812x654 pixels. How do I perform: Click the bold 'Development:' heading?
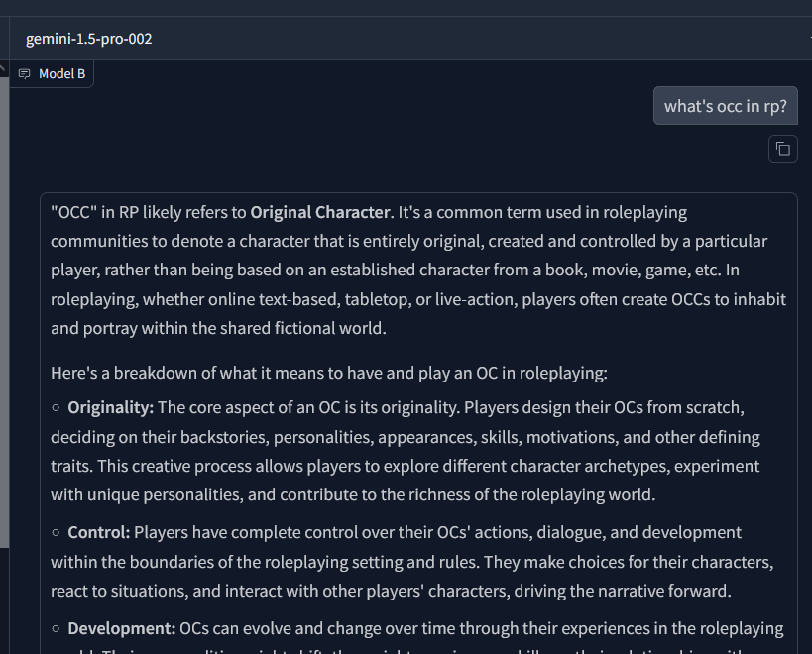point(122,628)
